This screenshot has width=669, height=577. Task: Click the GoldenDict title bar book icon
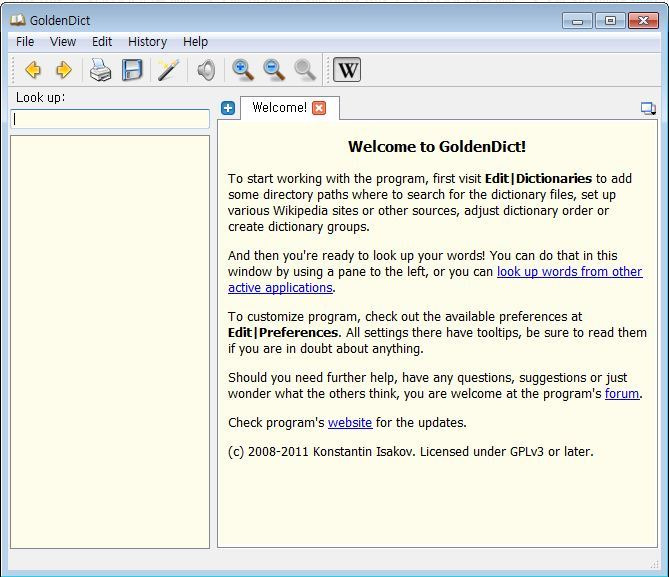tap(17, 20)
